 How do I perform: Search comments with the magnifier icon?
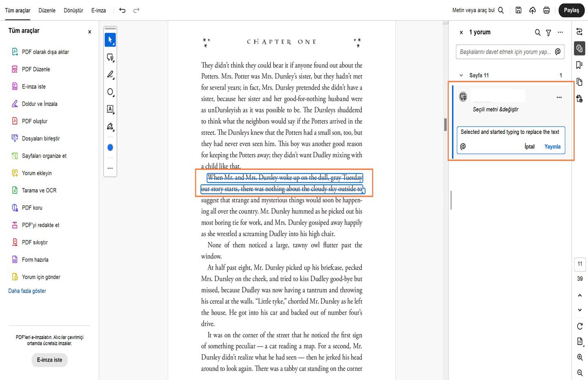(x=538, y=32)
